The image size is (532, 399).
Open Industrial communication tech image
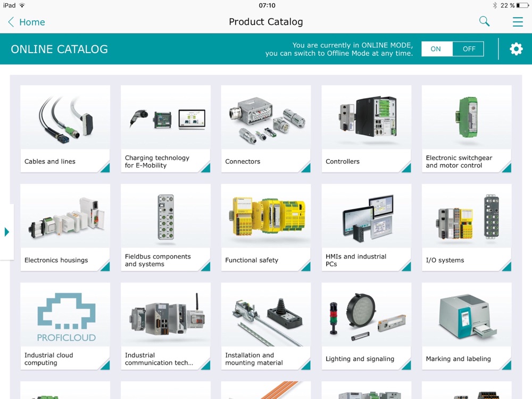point(165,314)
